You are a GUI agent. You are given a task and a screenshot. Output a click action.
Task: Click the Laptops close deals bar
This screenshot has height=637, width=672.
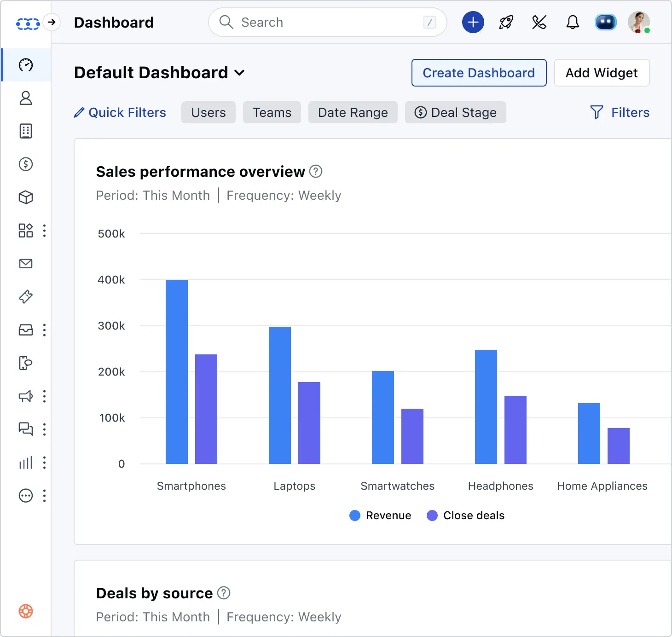[x=309, y=423]
